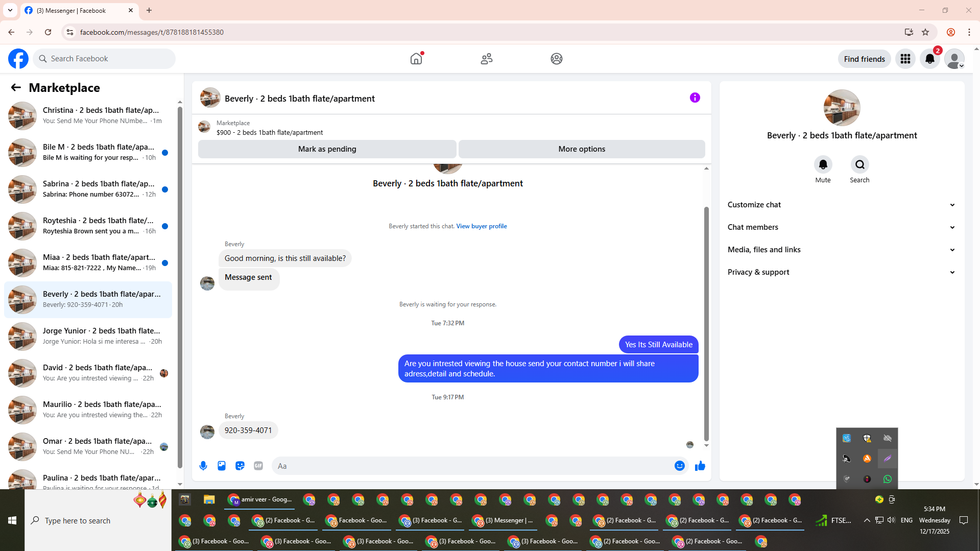The height and width of the screenshot is (551, 980).
Task: Bookmark this page with the star icon
Action: 925,32
